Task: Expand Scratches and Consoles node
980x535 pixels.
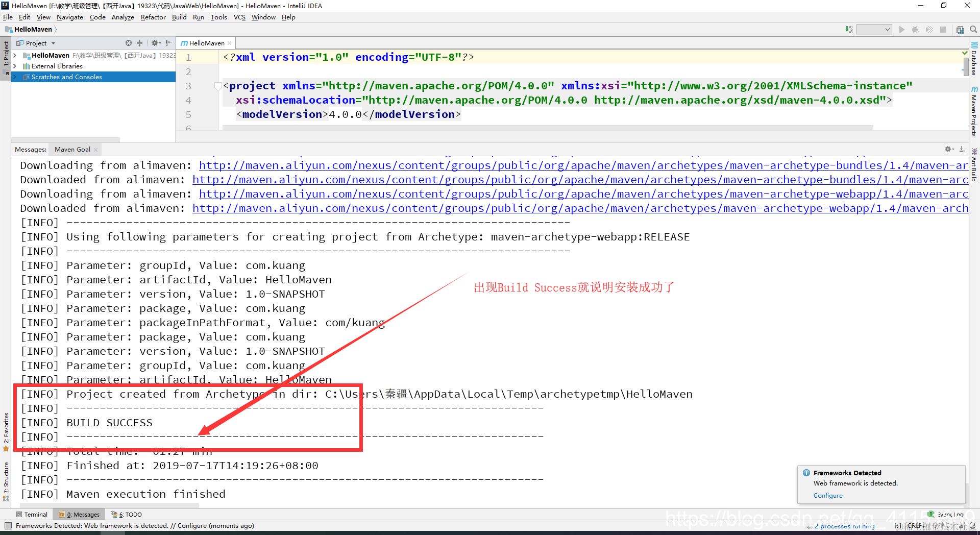Action: pos(15,77)
